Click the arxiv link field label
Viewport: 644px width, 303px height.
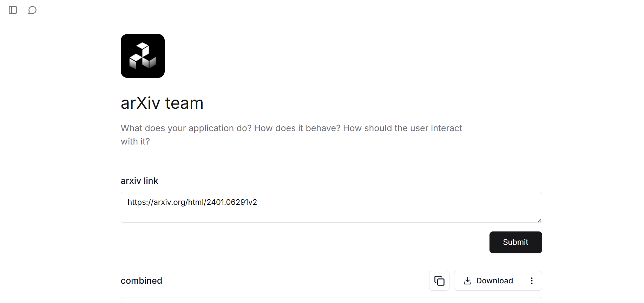pyautogui.click(x=139, y=181)
